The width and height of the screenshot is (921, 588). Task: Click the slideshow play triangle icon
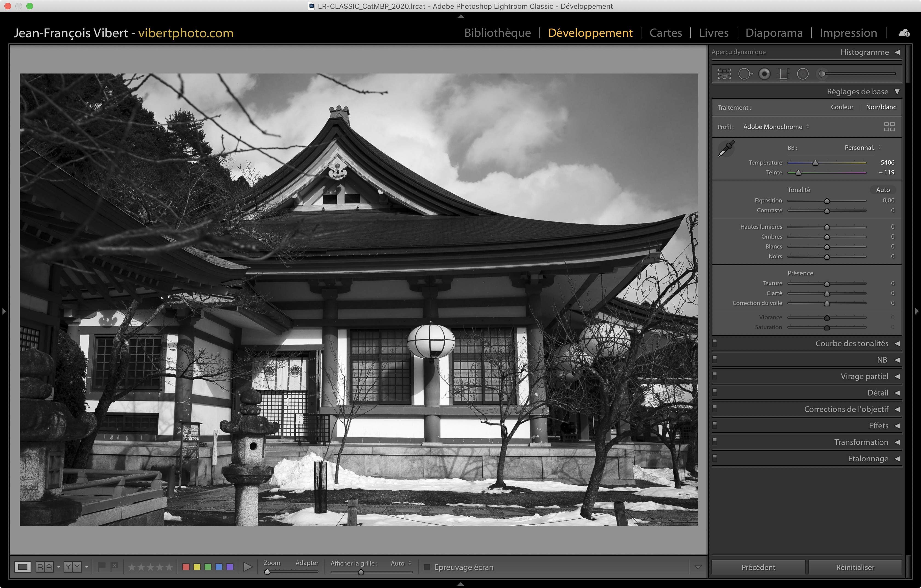coord(248,567)
